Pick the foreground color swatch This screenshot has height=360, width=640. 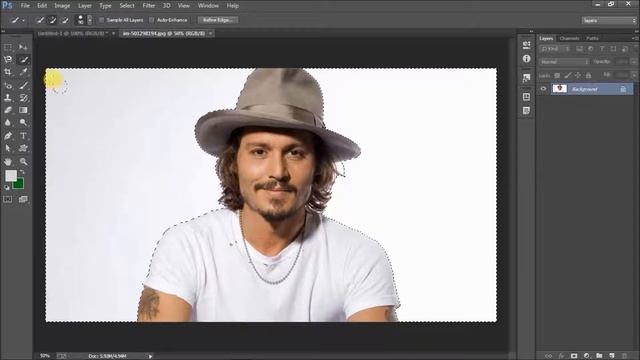(x=11, y=176)
